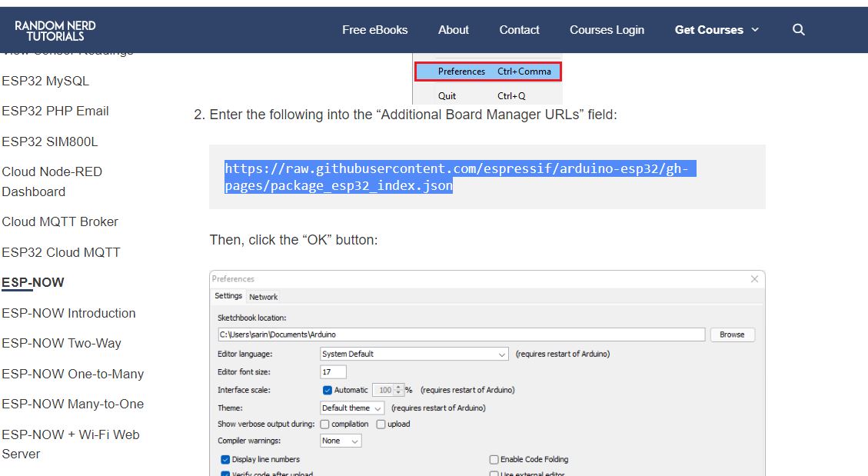The width and height of the screenshot is (868, 476).
Task: Open Cloud Node-RED Dashboard link
Action: coord(52,181)
